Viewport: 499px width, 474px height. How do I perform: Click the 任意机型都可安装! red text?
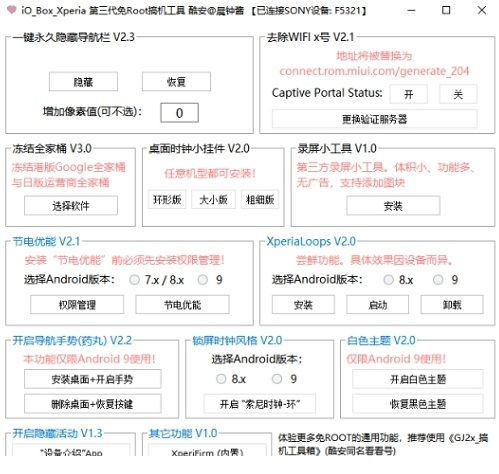210,173
